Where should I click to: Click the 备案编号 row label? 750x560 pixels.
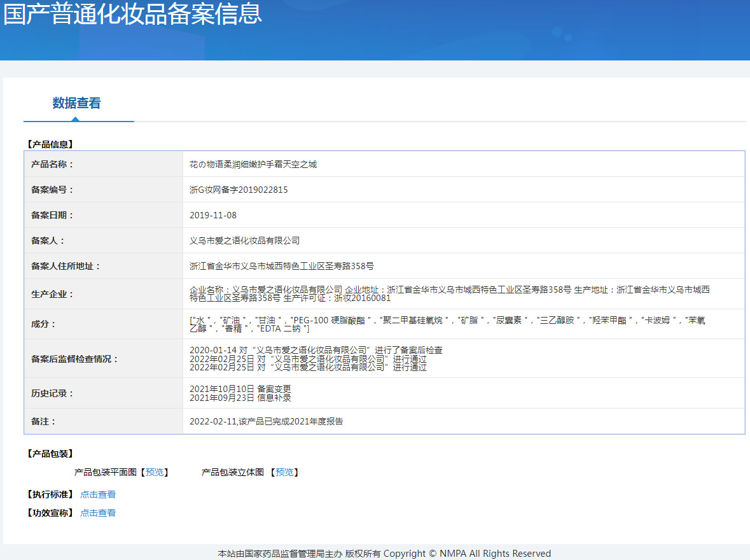[x=52, y=190]
